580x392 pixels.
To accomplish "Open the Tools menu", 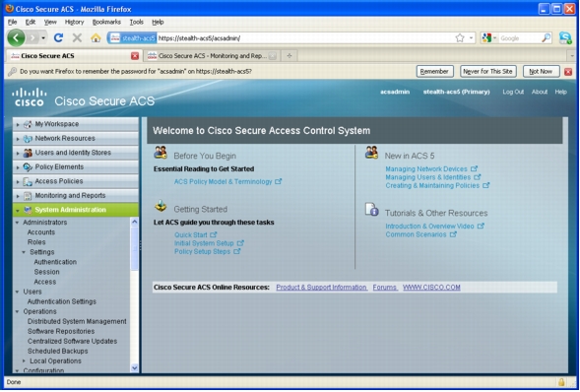I will point(136,22).
